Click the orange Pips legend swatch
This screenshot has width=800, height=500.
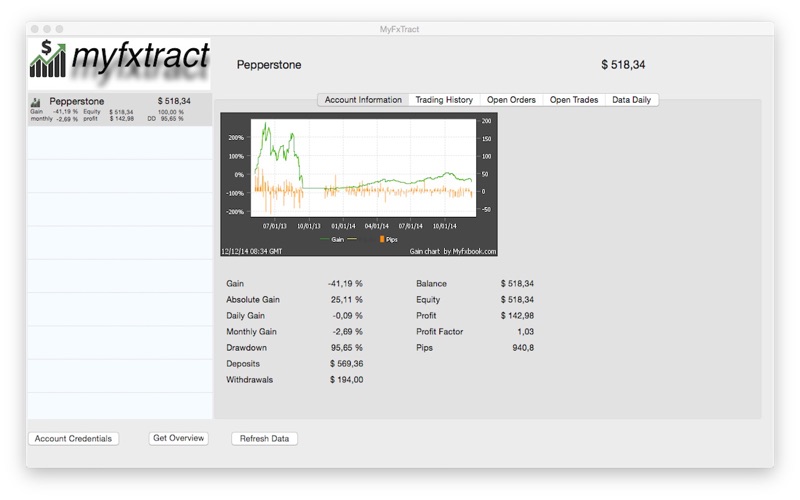(382, 239)
